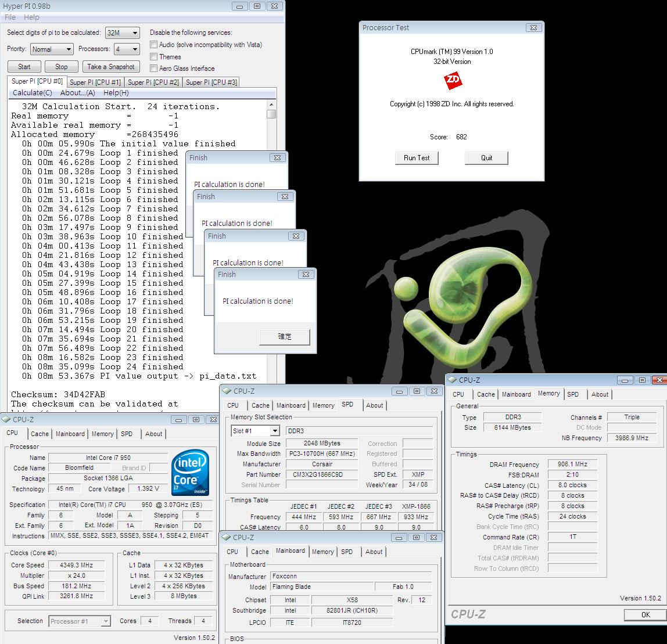Enable Audio service disabling checkbox
This screenshot has width=667, height=644.
click(154, 45)
